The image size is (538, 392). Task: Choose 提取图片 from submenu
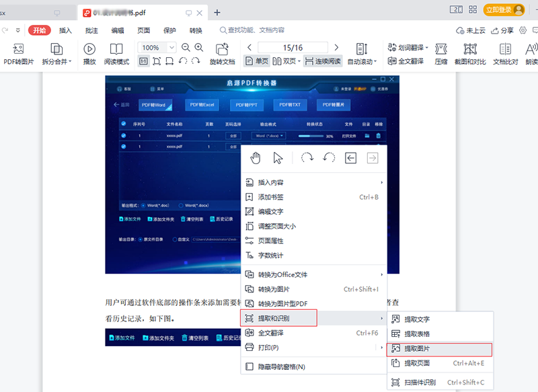(440, 348)
